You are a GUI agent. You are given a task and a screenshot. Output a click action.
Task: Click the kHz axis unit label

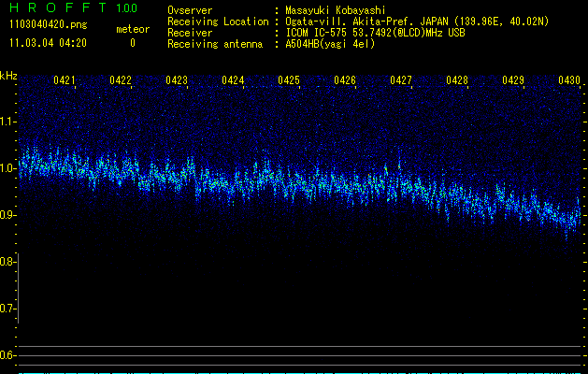8,75
